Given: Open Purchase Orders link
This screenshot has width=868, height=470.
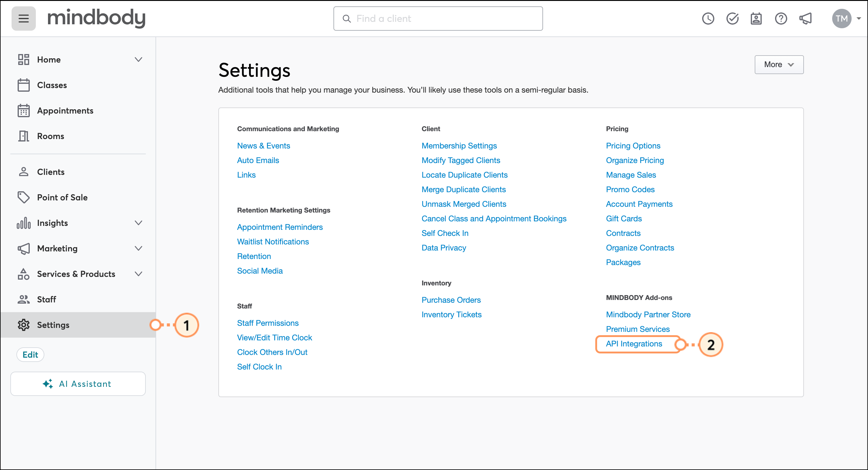Looking at the screenshot, I should pyautogui.click(x=451, y=300).
